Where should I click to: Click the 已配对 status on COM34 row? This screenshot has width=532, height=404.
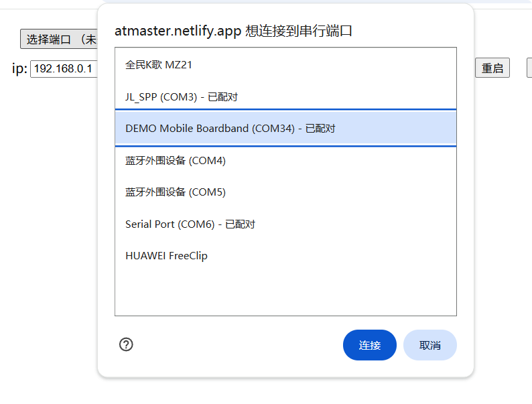(320, 129)
